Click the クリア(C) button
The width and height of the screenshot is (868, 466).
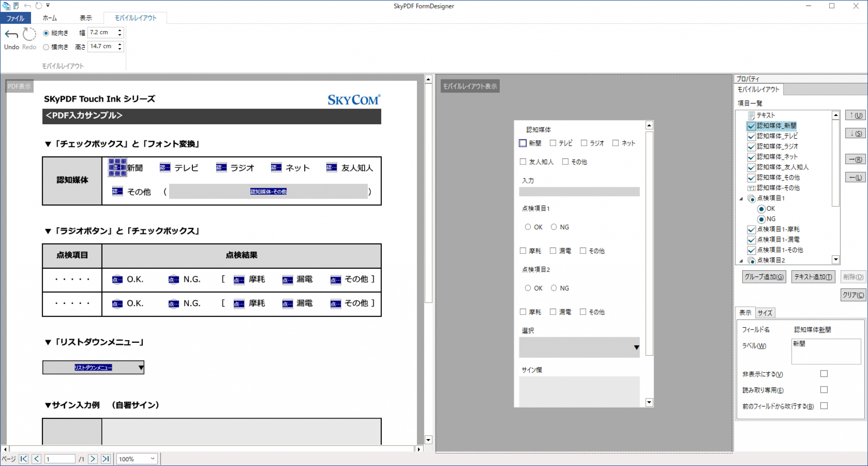853,295
